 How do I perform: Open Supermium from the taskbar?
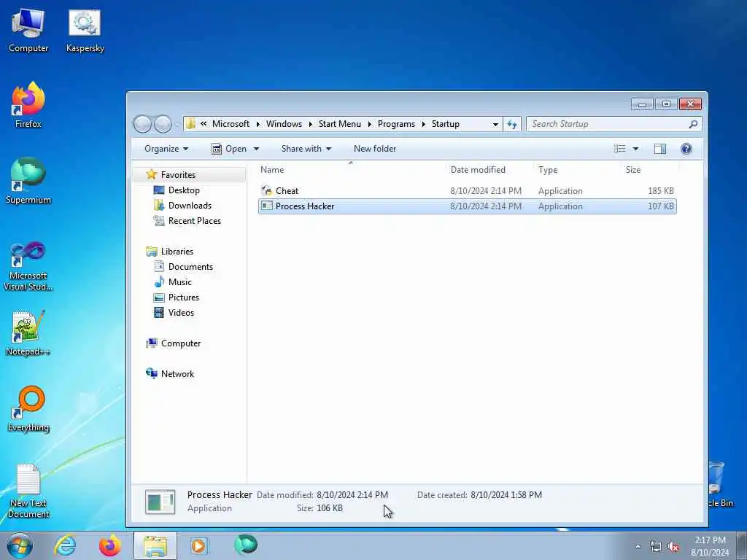(246, 545)
